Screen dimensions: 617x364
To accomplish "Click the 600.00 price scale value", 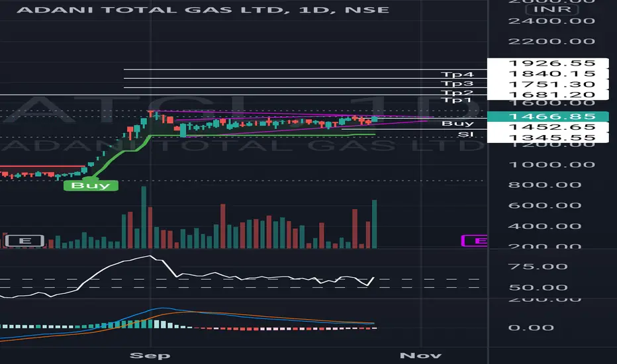I will [545, 205].
